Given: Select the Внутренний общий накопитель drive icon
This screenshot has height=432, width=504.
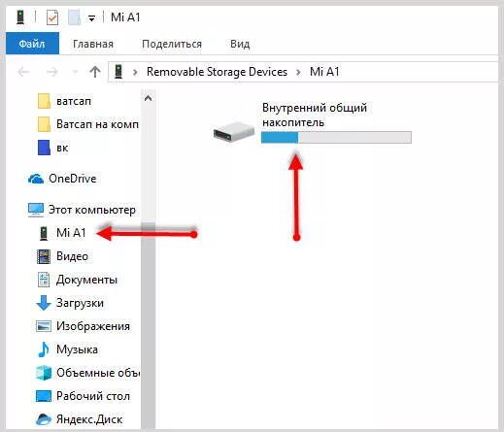Looking at the screenshot, I should point(234,131).
